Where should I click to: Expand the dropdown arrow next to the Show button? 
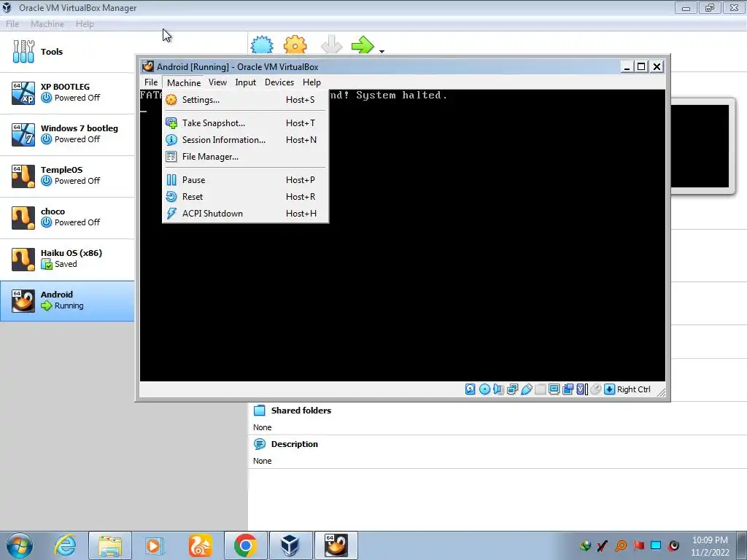pyautogui.click(x=382, y=51)
